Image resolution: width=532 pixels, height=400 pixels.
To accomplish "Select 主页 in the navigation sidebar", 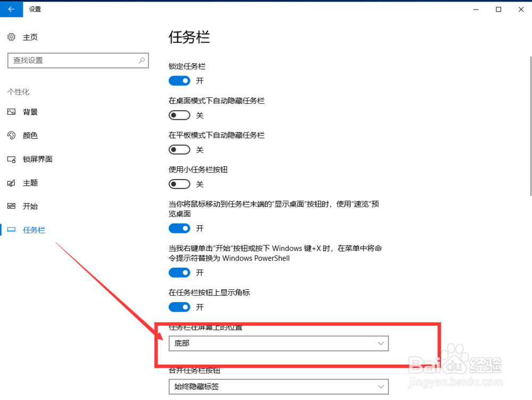I will click(30, 37).
